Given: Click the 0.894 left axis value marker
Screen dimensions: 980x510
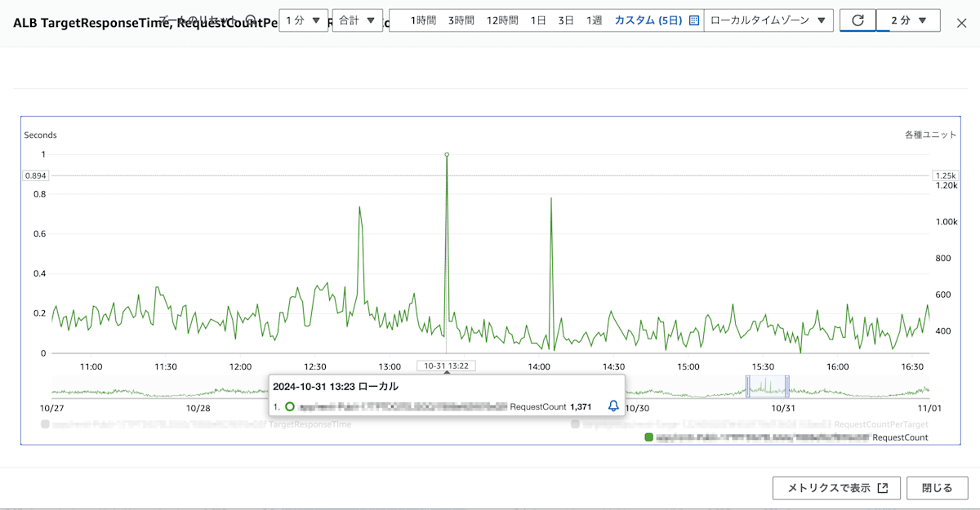Looking at the screenshot, I should click(35, 175).
